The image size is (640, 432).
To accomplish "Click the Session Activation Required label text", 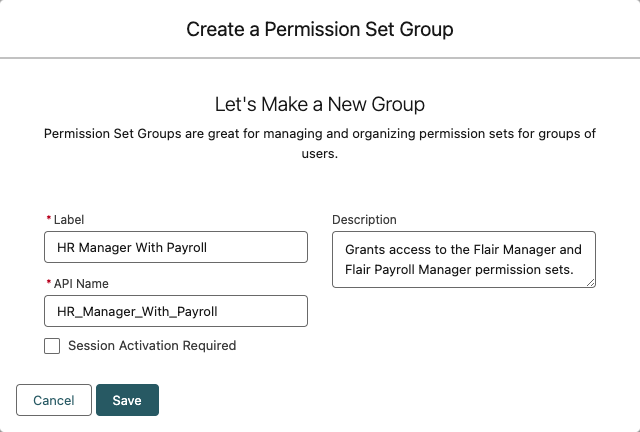I will tap(151, 346).
